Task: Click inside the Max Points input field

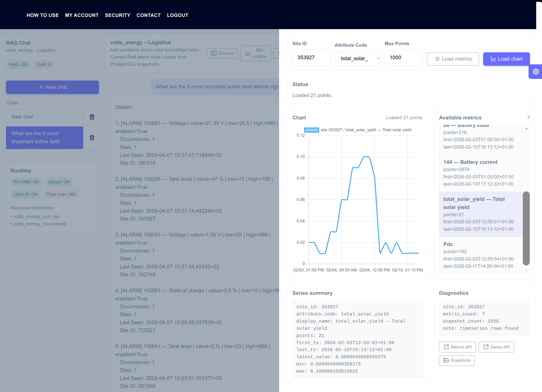Action: pyautogui.click(x=403, y=57)
